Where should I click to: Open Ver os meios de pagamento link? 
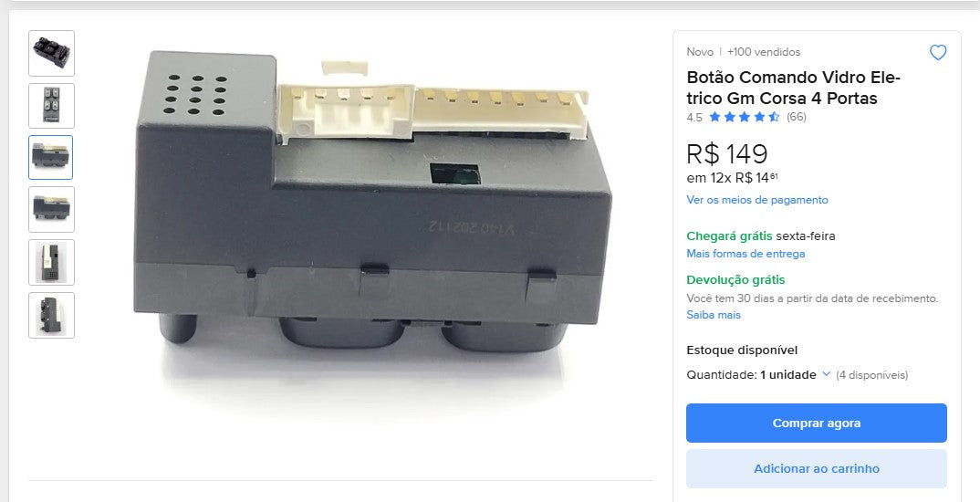coord(756,200)
